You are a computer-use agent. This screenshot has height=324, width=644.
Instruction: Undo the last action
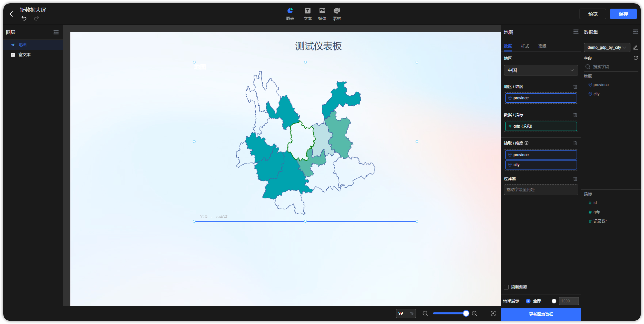tap(24, 18)
